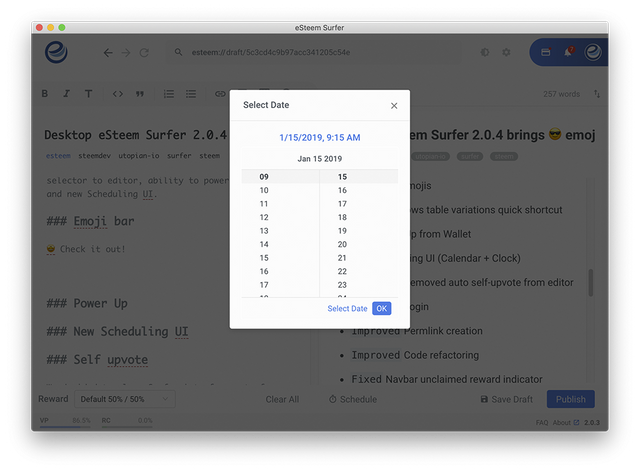Click the search magnifier icon
The width and height of the screenshot is (640, 473).
[x=178, y=52]
